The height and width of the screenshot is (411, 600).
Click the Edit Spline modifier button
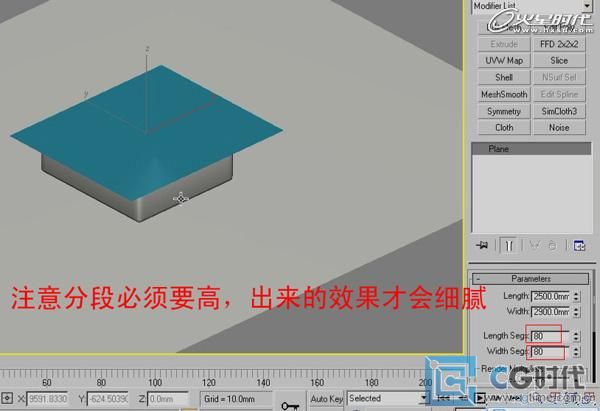coord(559,94)
